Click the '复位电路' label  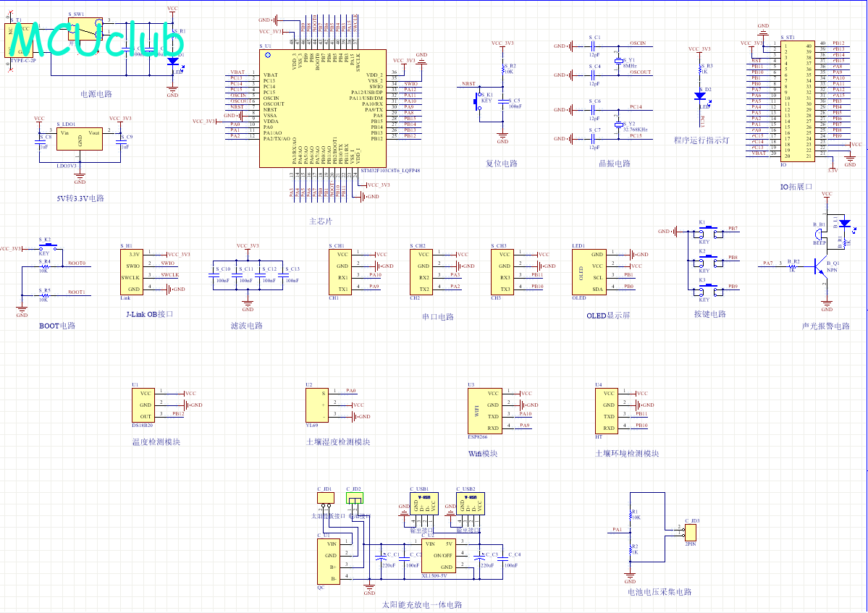[502, 164]
